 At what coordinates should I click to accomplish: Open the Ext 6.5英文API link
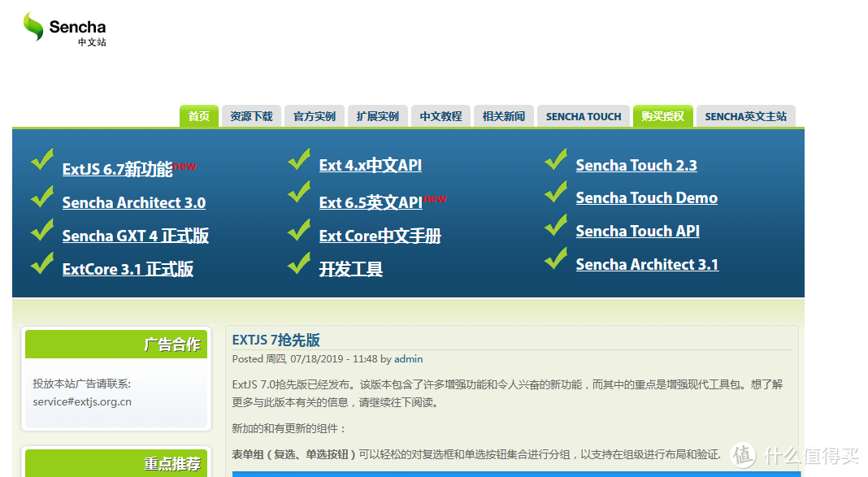(x=371, y=202)
